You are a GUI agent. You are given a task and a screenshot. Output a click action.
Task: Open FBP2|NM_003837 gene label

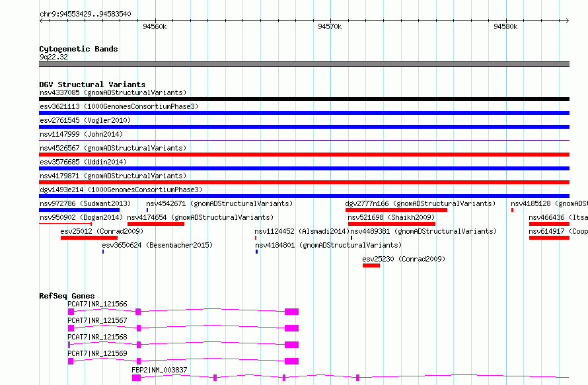click(159, 370)
